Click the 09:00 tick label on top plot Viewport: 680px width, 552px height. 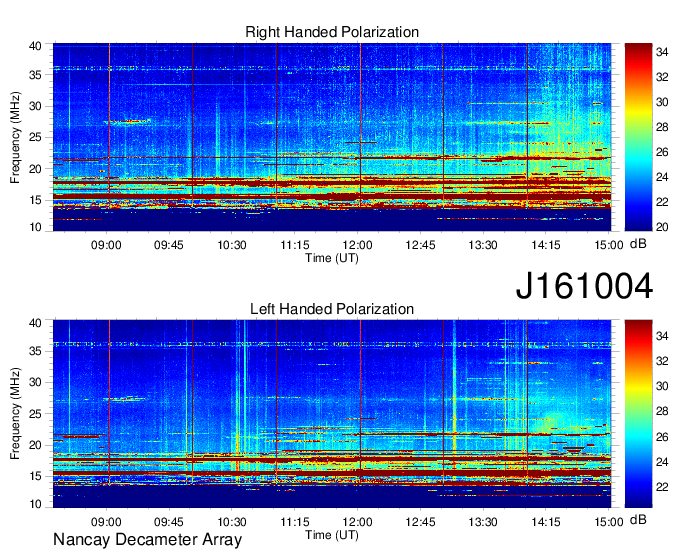[x=106, y=245]
